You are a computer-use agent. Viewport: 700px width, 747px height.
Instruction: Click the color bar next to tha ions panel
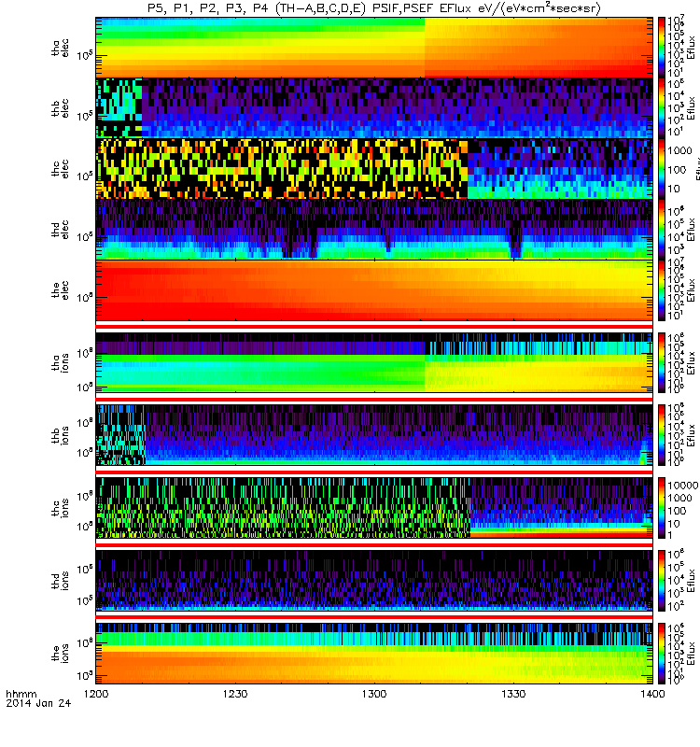coord(662,362)
